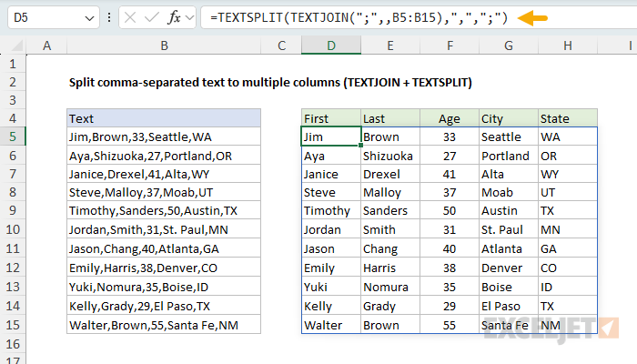Screen dimensions: 637x364
Task: Click the State header cell
Action: tap(568, 118)
